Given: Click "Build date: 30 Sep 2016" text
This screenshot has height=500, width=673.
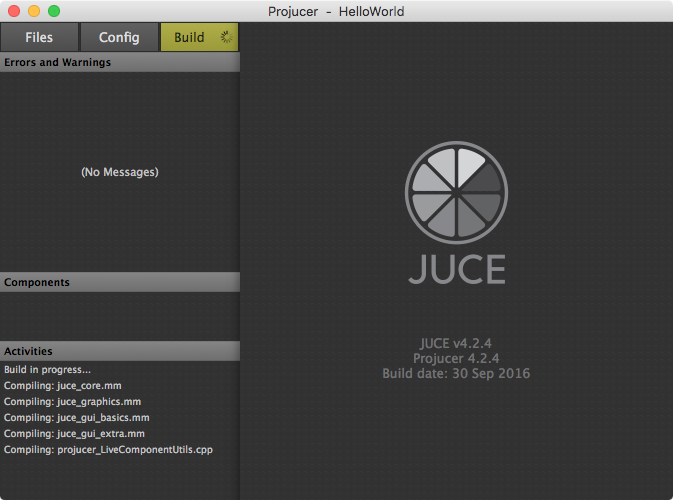Looking at the screenshot, I should pyautogui.click(x=456, y=373).
